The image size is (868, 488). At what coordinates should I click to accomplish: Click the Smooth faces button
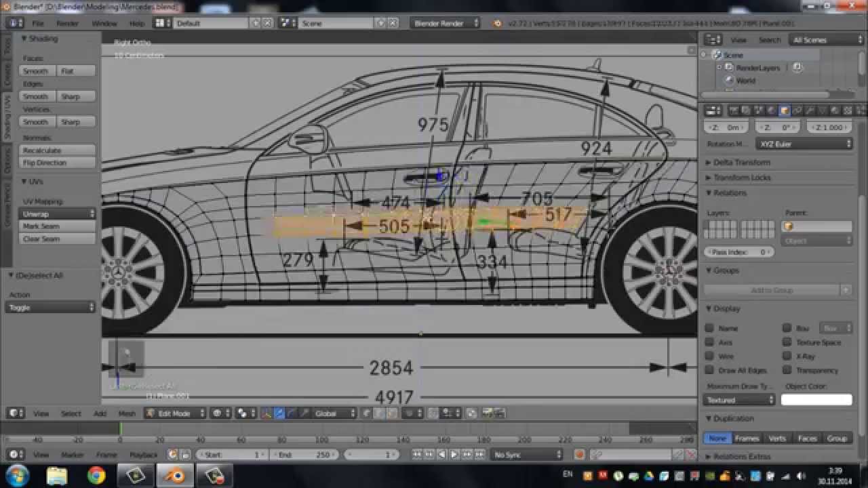[37, 70]
